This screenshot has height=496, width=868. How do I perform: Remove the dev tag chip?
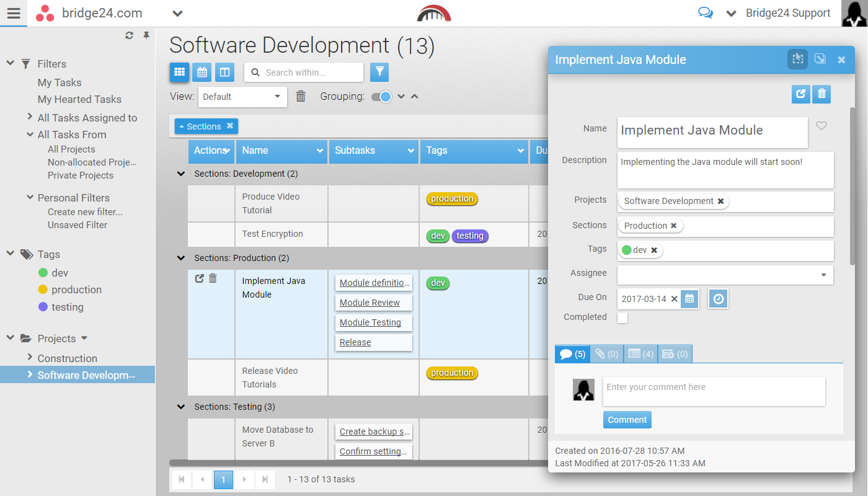[653, 250]
